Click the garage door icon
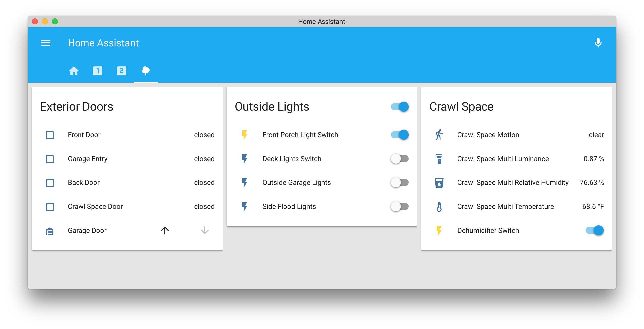644x329 pixels. (x=50, y=231)
